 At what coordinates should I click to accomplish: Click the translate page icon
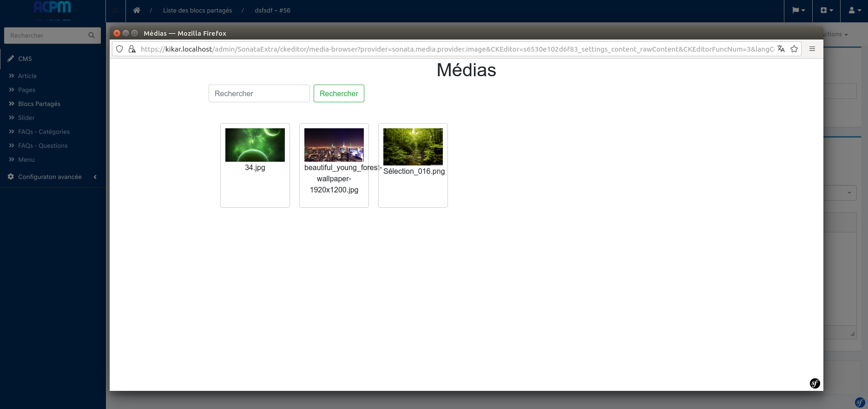[781, 49]
